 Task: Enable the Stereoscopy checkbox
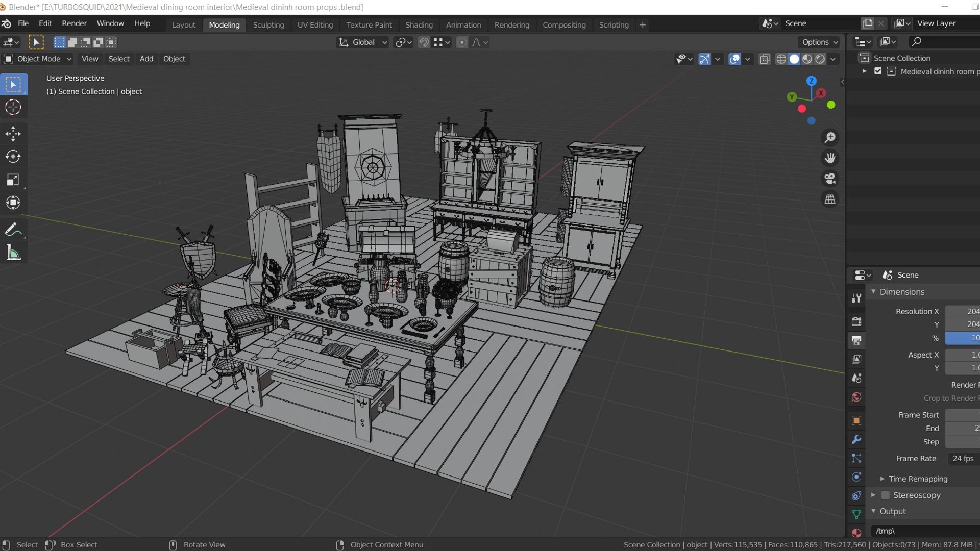886,495
